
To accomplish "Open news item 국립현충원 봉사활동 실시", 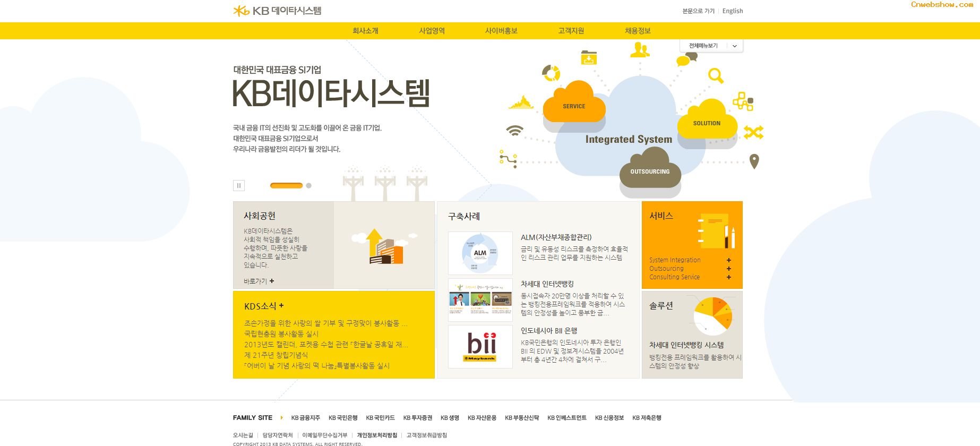I will coord(281,334).
